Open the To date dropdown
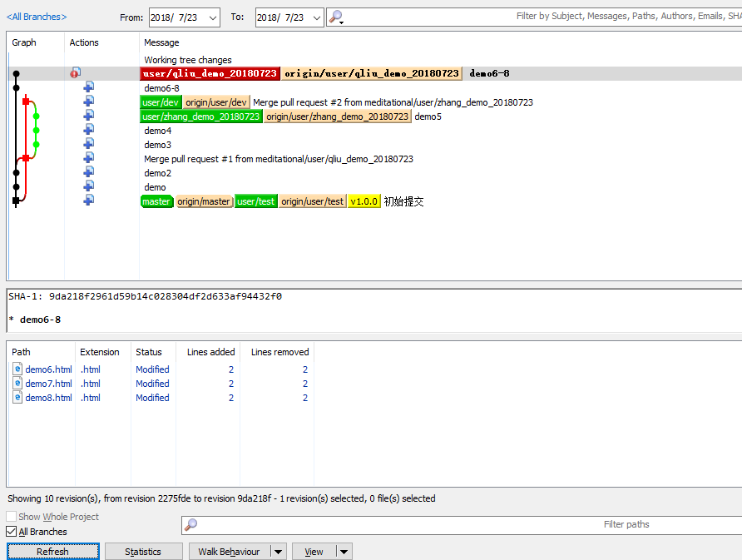This screenshot has width=742, height=560. [x=315, y=17]
